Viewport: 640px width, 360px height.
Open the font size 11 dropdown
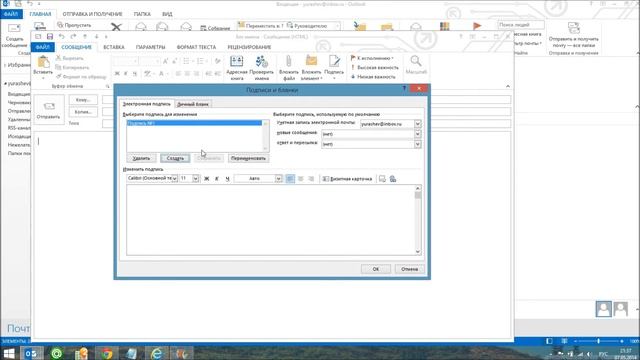[x=196, y=178]
